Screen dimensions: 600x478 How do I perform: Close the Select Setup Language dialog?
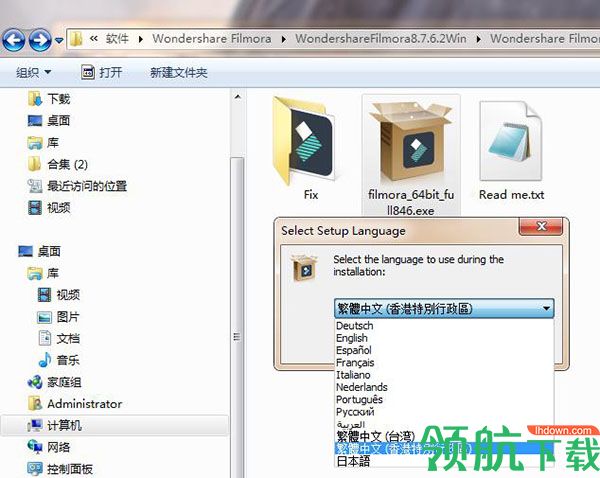click(541, 226)
